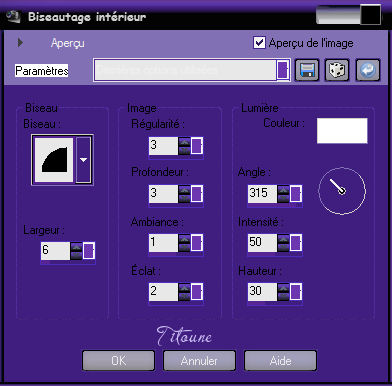Viewport: 392px width, 386px height.
Task: Open the Biseau bevel shape dropdown arrow
Action: point(83,160)
